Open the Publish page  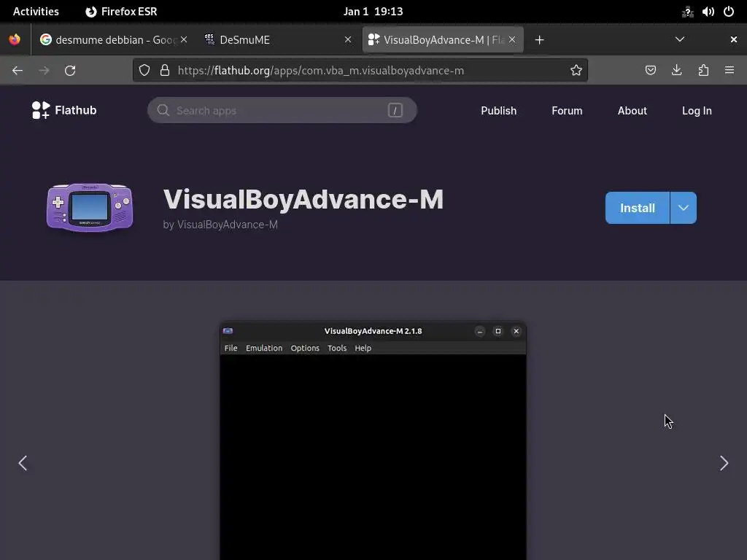click(498, 111)
